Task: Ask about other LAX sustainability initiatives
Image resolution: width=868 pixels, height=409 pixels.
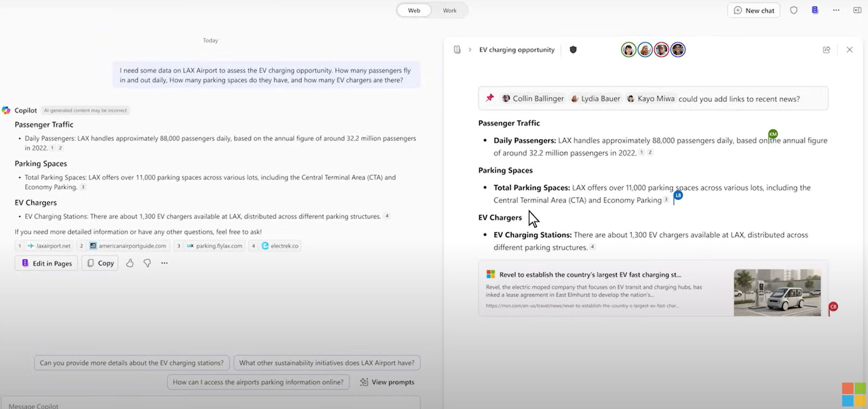Action: tap(327, 363)
